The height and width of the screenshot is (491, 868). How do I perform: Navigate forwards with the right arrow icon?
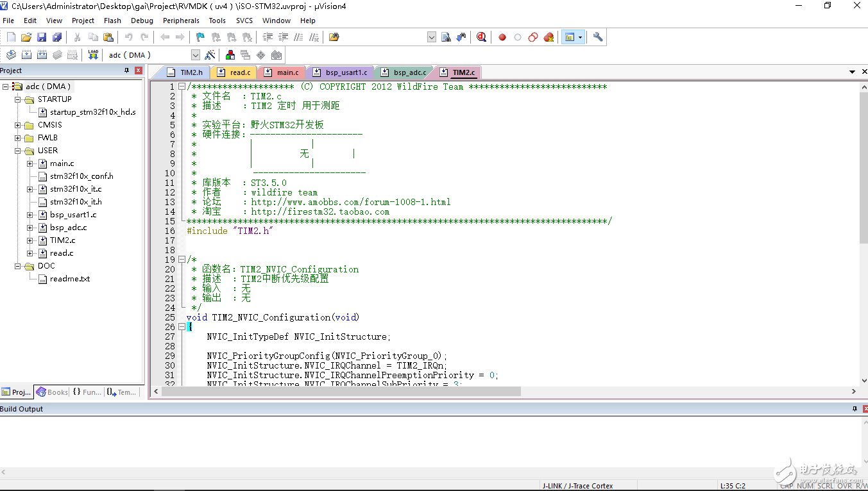point(180,37)
